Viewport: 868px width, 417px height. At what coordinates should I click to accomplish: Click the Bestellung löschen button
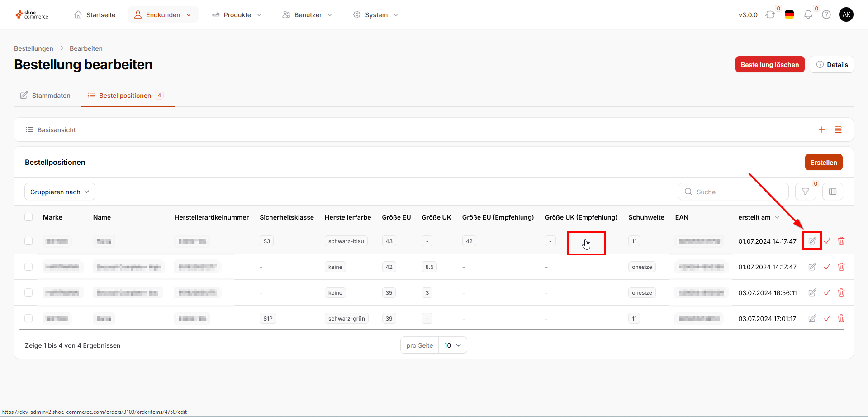(x=770, y=64)
